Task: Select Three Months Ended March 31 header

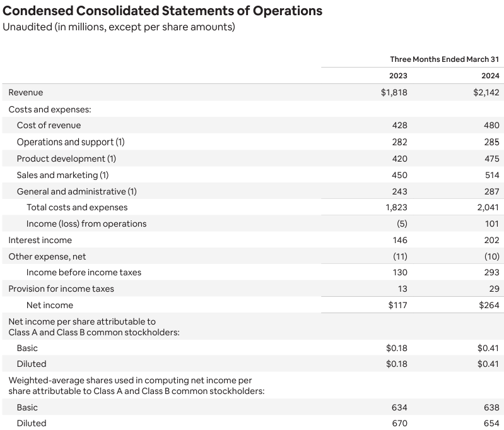Action: pyautogui.click(x=445, y=59)
